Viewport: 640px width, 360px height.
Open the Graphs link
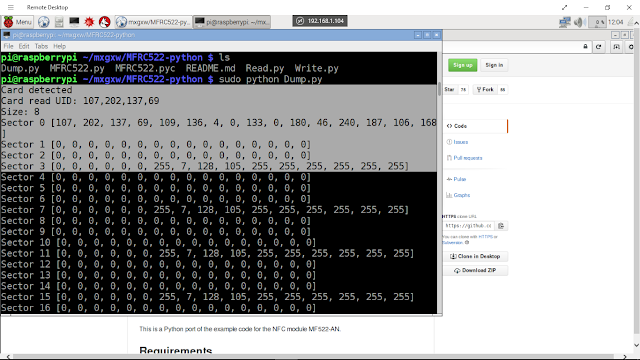461,195
